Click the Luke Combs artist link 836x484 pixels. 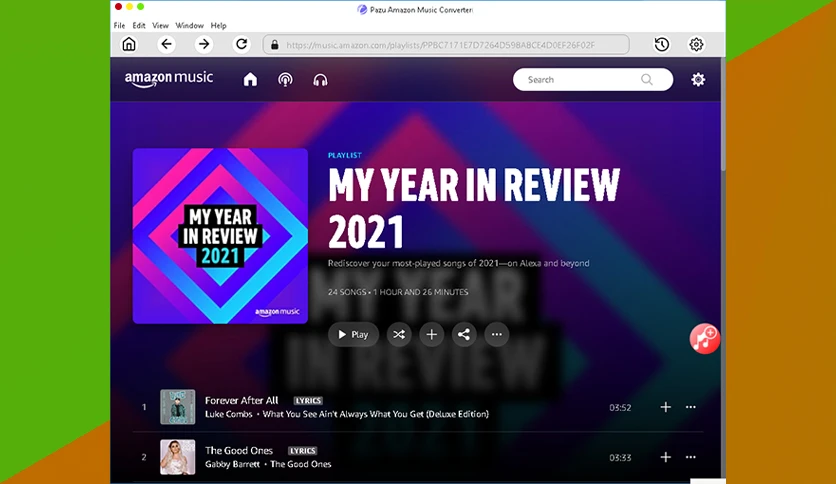click(228, 414)
